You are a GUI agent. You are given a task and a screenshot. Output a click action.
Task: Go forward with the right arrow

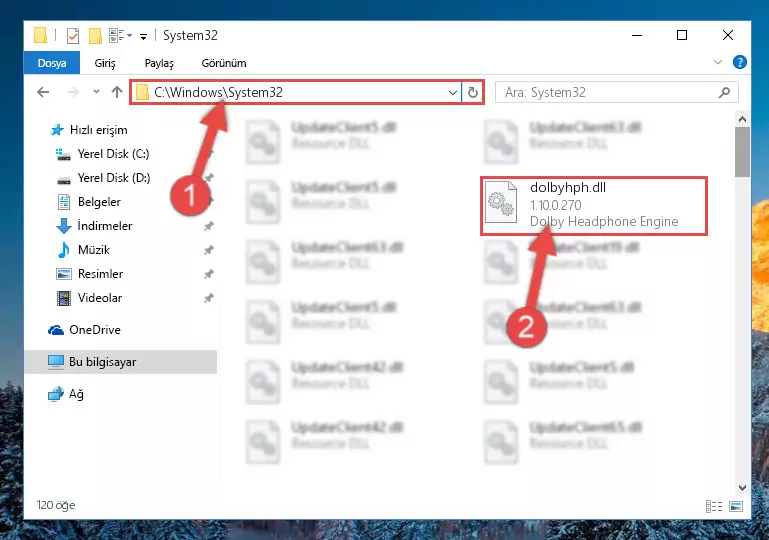tap(73, 92)
